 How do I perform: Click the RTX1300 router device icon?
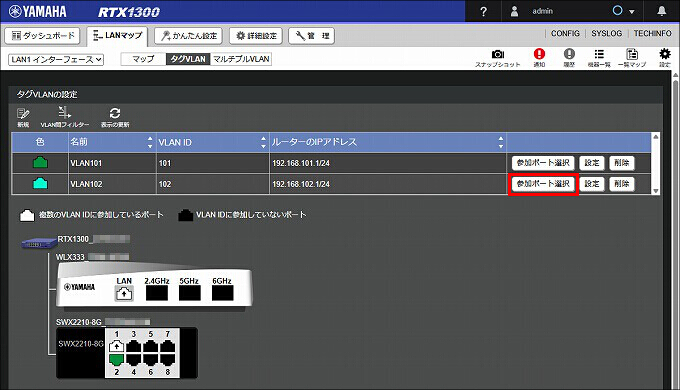(39, 243)
